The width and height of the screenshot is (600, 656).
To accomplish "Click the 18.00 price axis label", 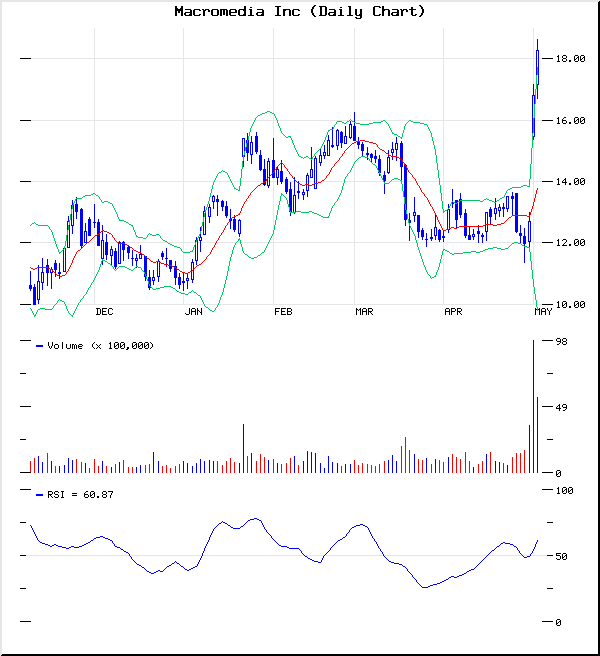I will 570,59.
